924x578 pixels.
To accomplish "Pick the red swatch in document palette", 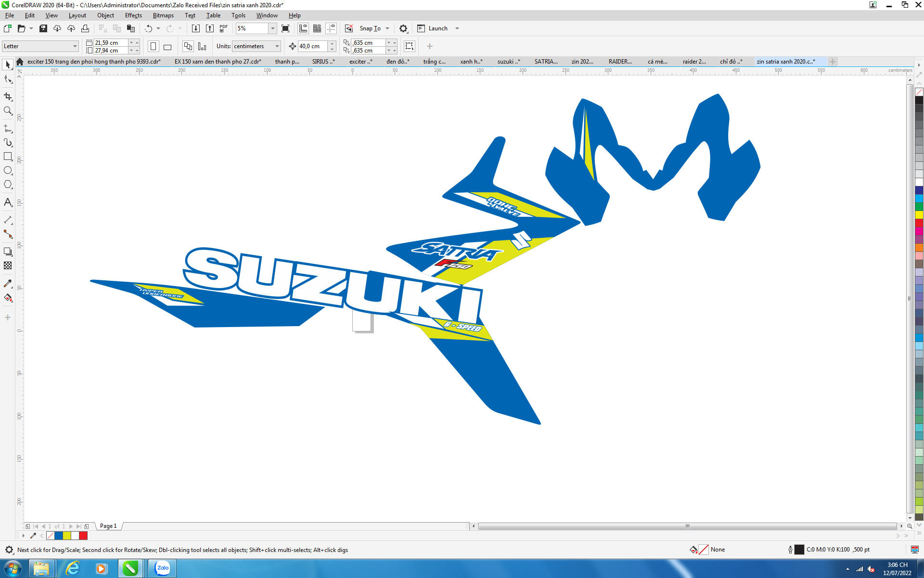I will tap(83, 536).
